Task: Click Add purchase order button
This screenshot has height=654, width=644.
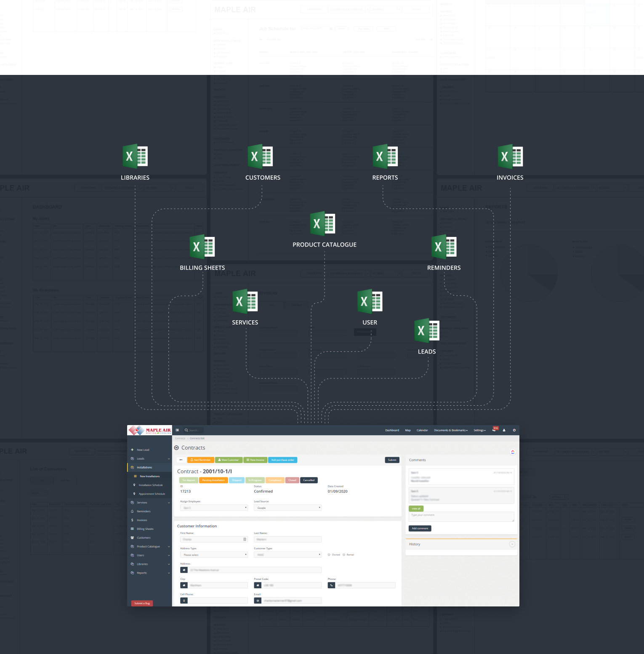Action: click(283, 460)
